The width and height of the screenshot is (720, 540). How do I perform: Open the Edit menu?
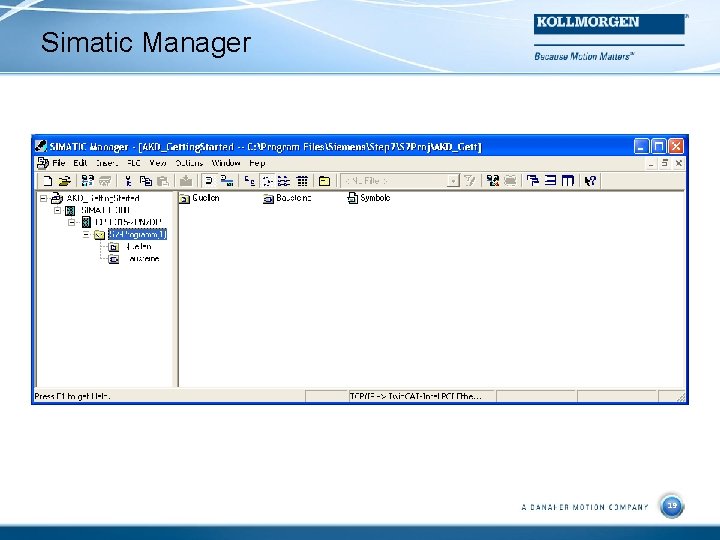tap(80, 163)
